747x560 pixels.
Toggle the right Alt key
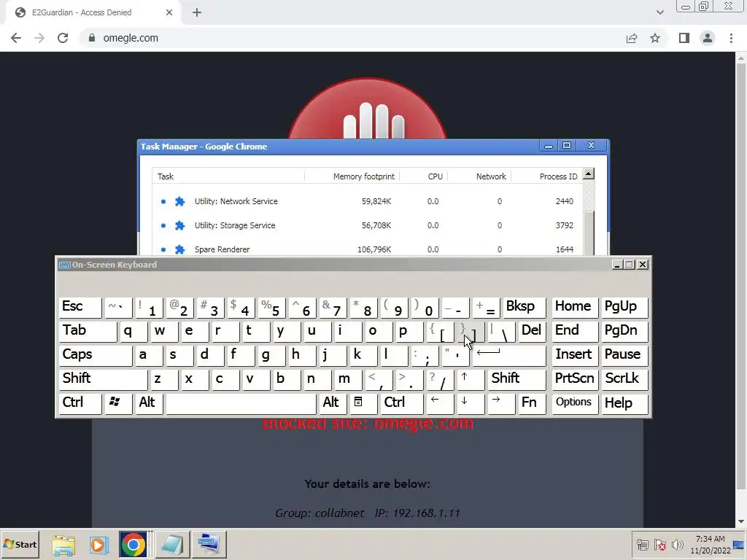click(332, 403)
